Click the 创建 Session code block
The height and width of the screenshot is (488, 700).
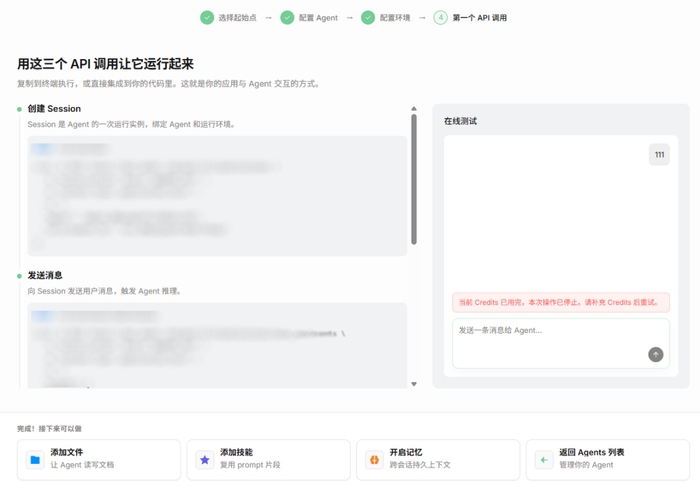(x=217, y=196)
